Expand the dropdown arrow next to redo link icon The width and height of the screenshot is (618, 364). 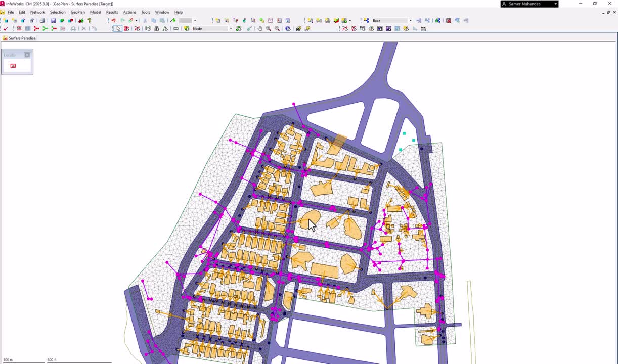pyautogui.click(x=136, y=21)
